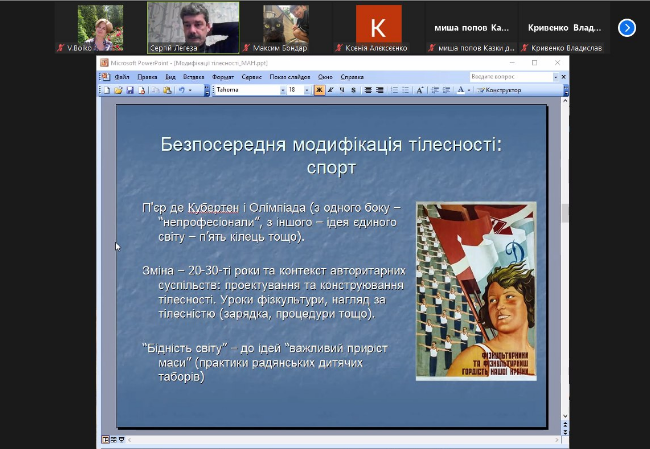Go to the previous slide with the double-up arrow
The height and width of the screenshot is (449, 650).
pyautogui.click(x=565, y=425)
